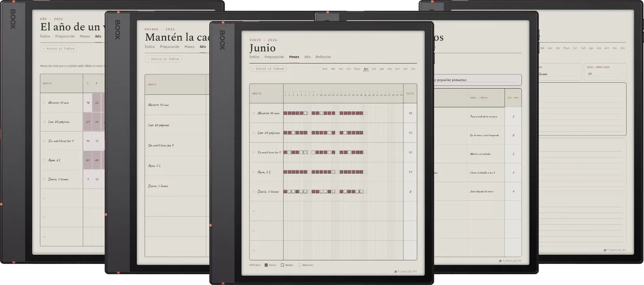Go to month ene on Junio page

coord(325,69)
